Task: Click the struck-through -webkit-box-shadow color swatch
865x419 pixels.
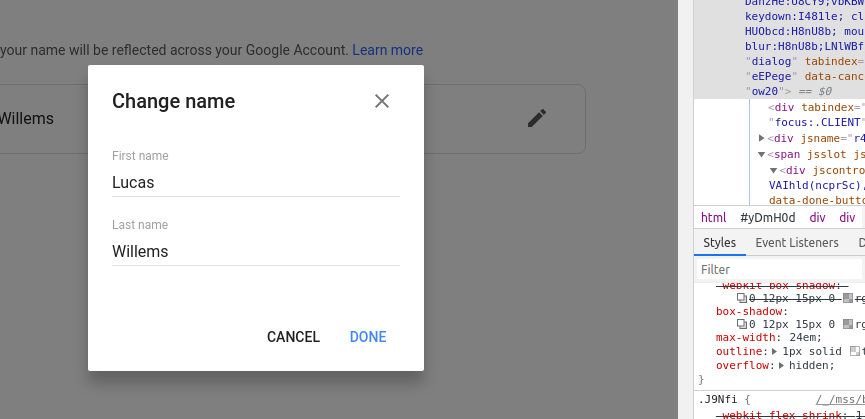Action: [848, 298]
